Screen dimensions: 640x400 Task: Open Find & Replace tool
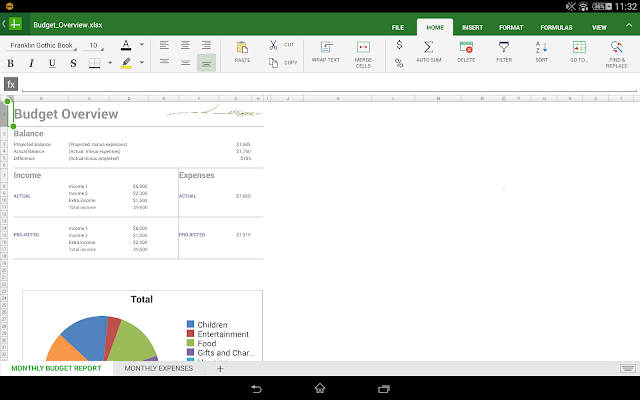pyautogui.click(x=616, y=47)
